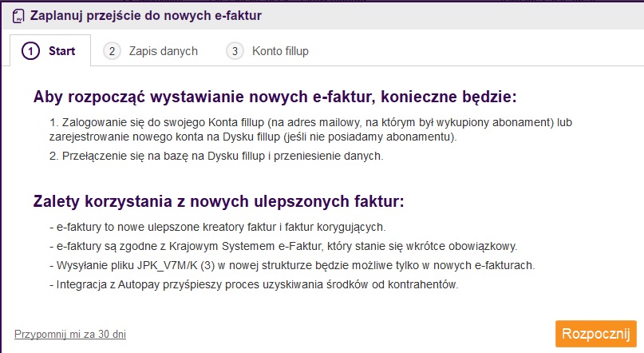This screenshot has height=353, width=644.
Task: Select the Start step tab
Action: pos(50,50)
